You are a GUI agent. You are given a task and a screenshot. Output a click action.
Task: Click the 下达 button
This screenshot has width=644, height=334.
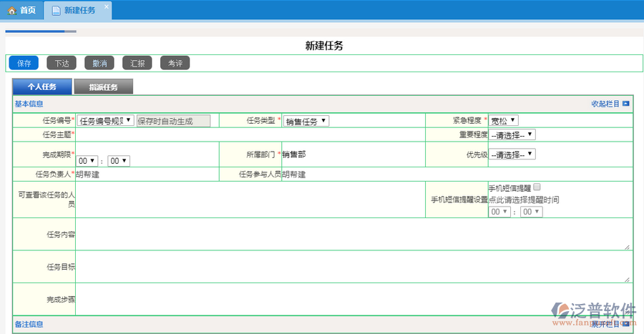click(x=62, y=63)
